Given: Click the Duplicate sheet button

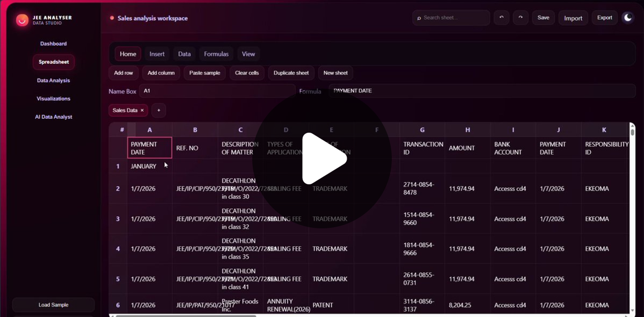Looking at the screenshot, I should (291, 73).
